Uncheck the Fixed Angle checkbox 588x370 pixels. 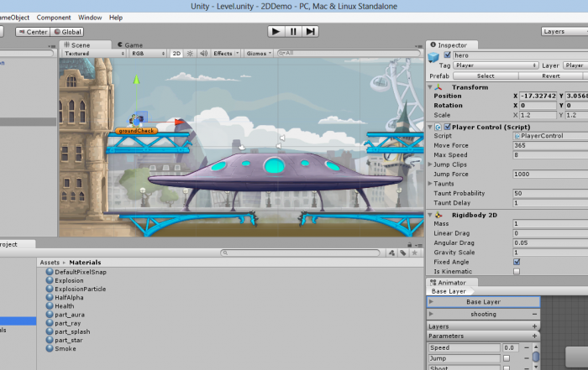tap(516, 262)
